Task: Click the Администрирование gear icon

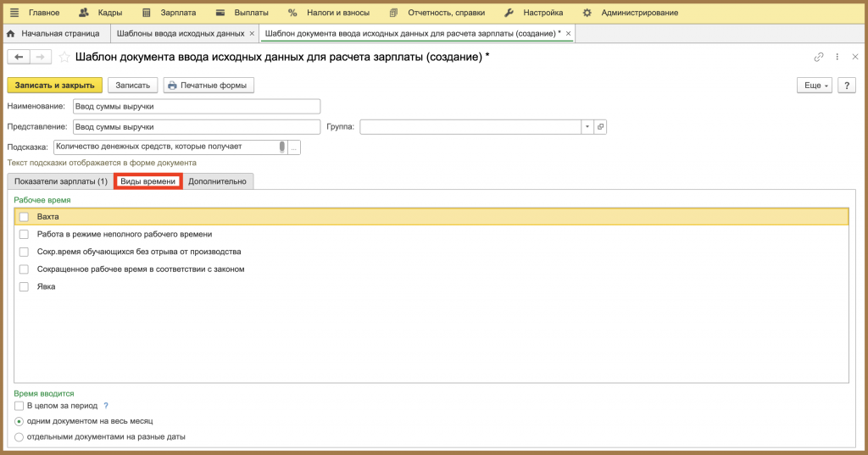Action: (x=587, y=12)
